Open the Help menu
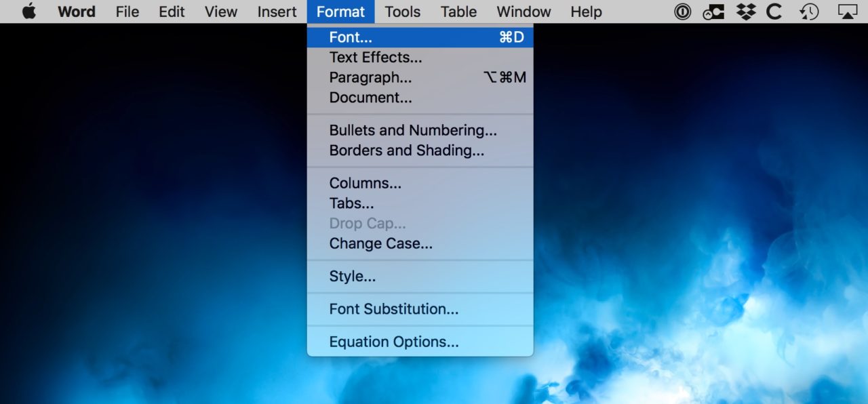This screenshot has height=404, width=868. (x=586, y=12)
